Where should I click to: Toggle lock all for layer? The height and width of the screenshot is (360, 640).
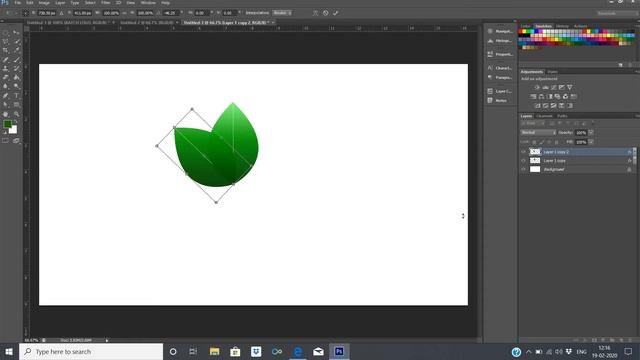point(556,142)
